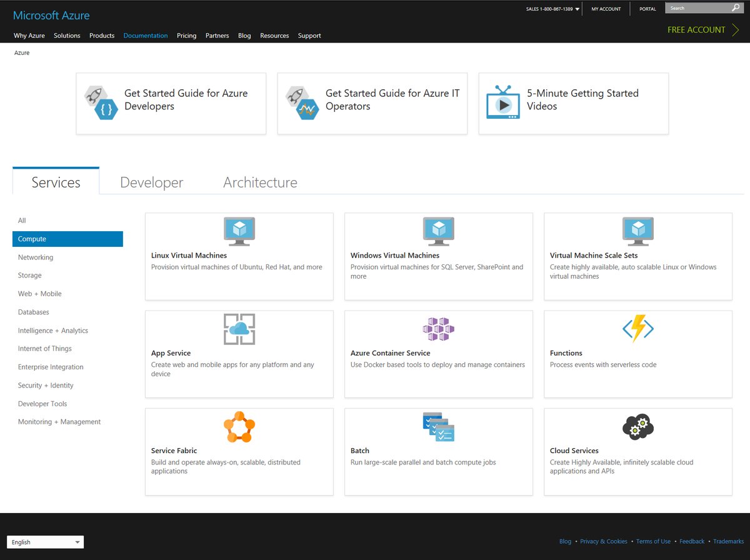Click the App Service cloud icon

pyautogui.click(x=239, y=329)
